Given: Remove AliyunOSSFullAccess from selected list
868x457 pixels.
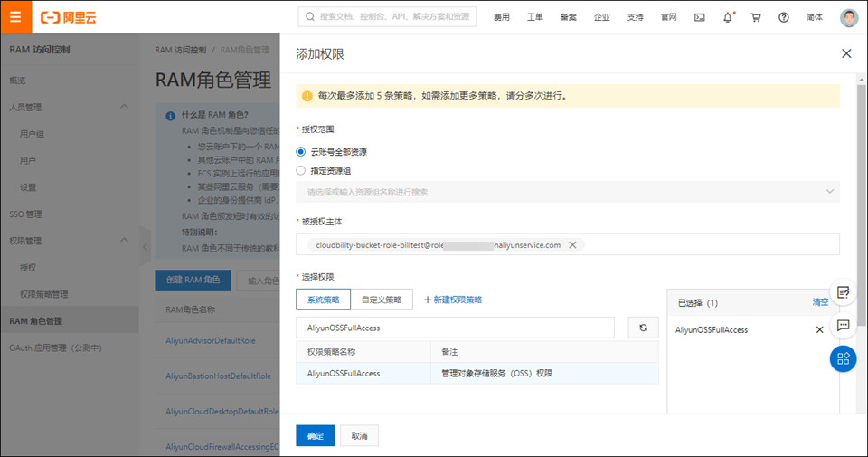Looking at the screenshot, I should point(820,330).
